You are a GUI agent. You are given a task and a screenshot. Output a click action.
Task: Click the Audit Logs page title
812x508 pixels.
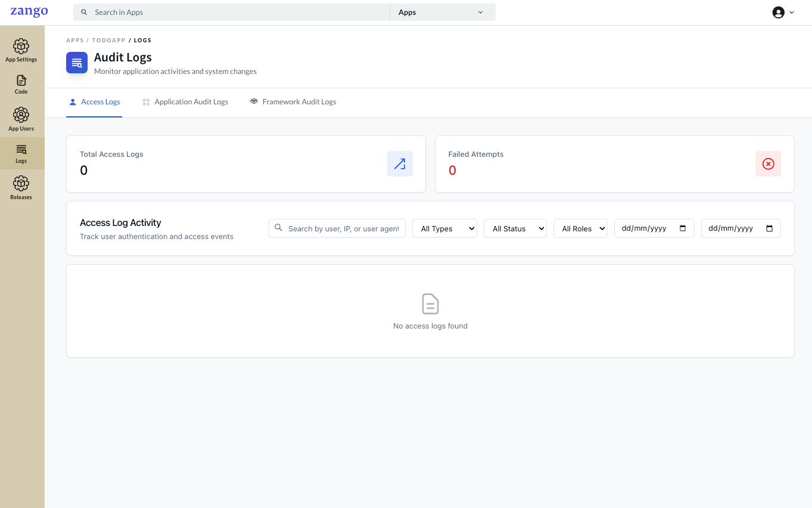point(123,57)
